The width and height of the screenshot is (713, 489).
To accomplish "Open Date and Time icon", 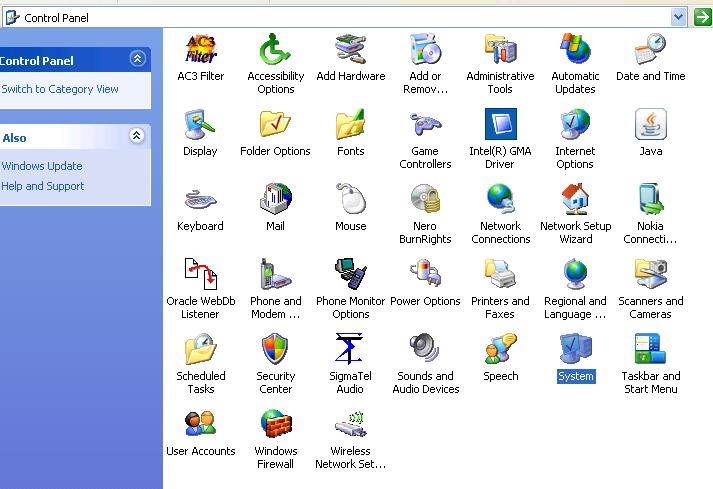I will (x=651, y=49).
